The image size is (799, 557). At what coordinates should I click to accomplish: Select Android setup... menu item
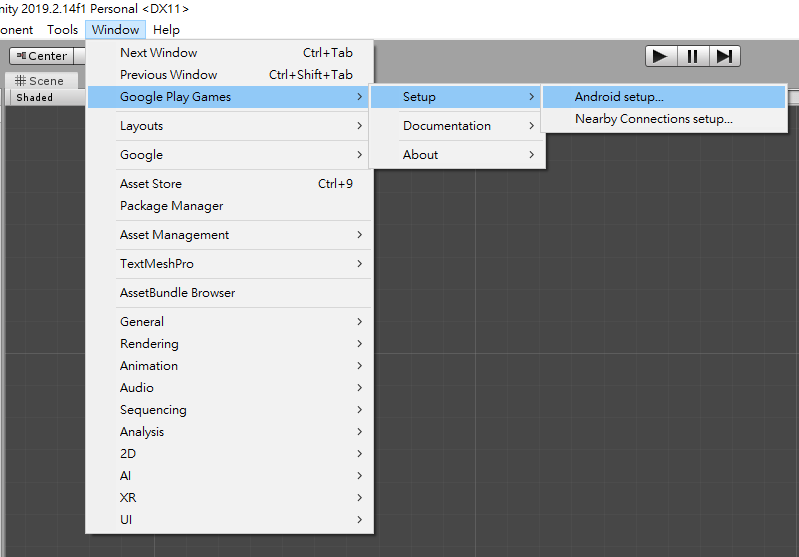click(x=619, y=97)
